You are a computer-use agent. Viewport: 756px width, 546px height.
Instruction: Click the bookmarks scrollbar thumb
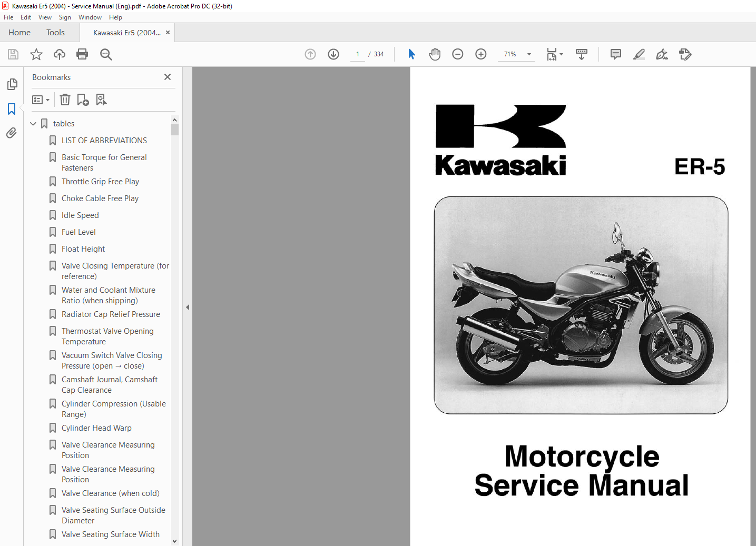(174, 130)
